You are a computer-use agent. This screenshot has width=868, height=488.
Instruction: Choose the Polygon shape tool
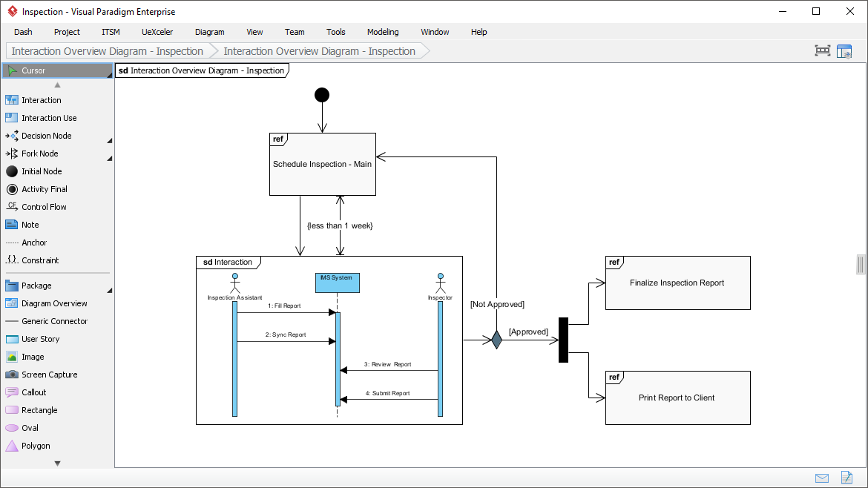[x=36, y=446]
